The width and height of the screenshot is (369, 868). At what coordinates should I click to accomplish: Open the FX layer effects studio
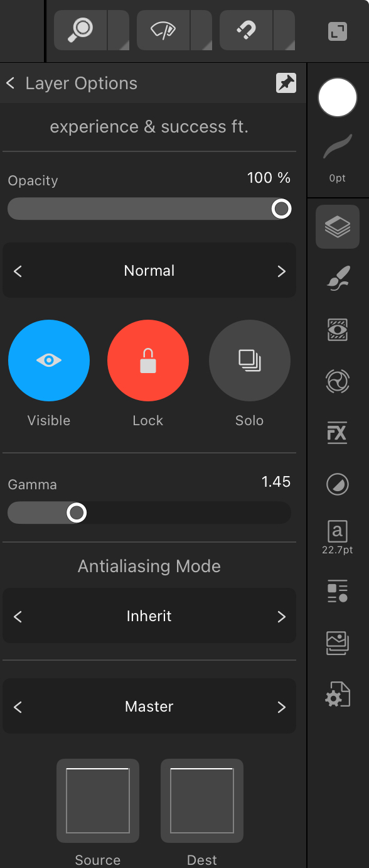[x=338, y=433]
